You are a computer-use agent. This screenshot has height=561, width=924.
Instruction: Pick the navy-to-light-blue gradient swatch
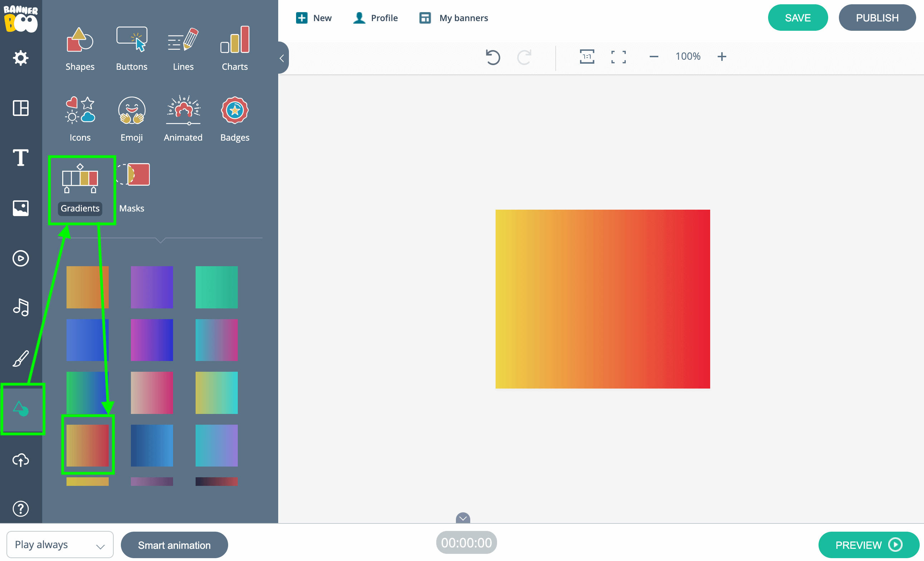152,445
